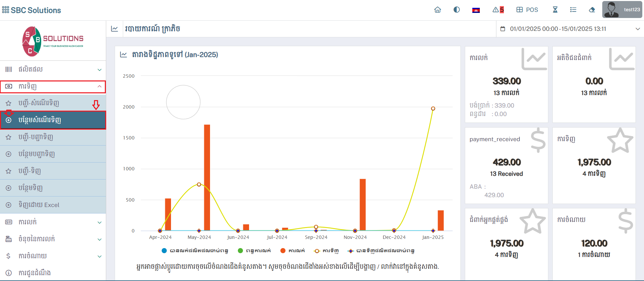This screenshot has width=644, height=281.
Task: Click the calendar icon beside the date range
Action: point(503,29)
